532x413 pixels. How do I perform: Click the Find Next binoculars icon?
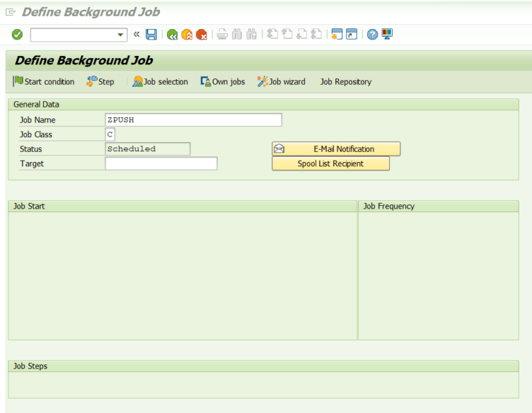coord(251,34)
